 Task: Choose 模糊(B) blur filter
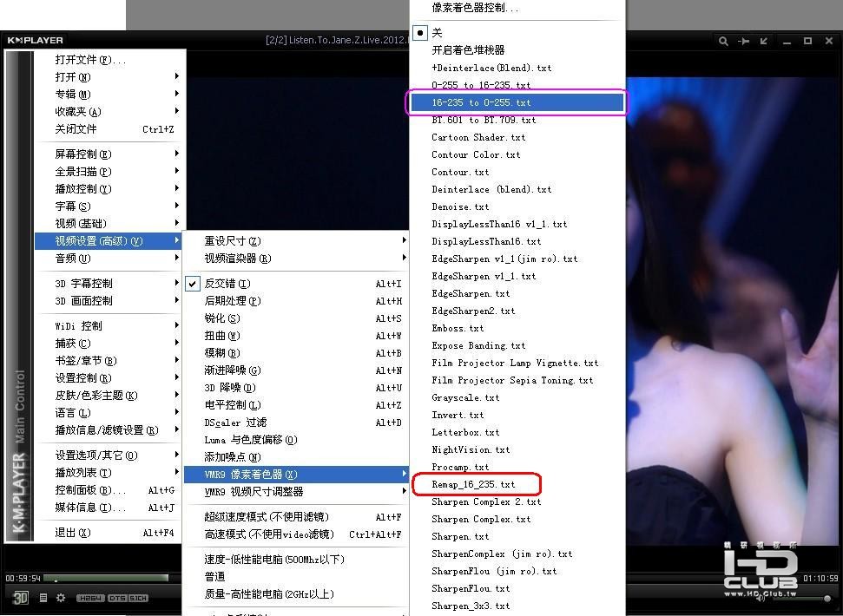point(296,353)
